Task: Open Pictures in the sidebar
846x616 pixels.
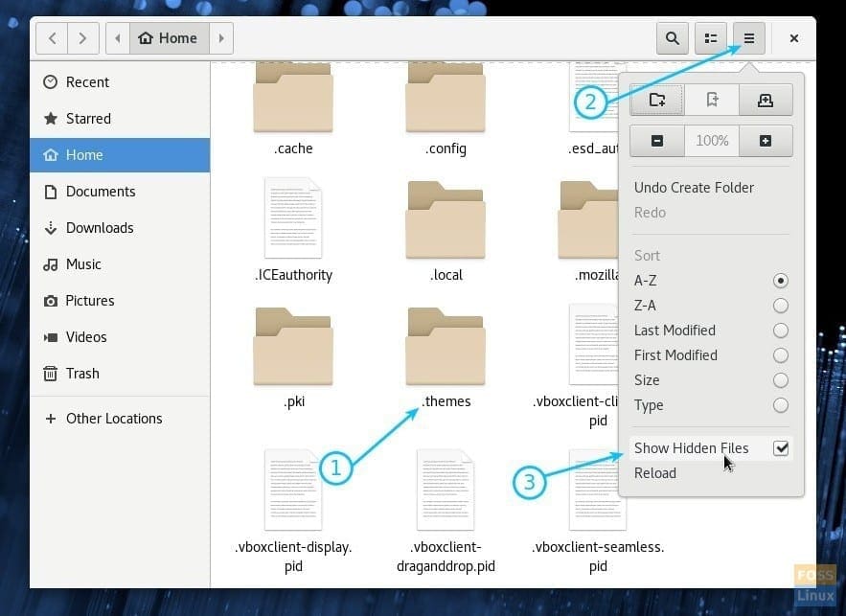Action: [x=120, y=301]
